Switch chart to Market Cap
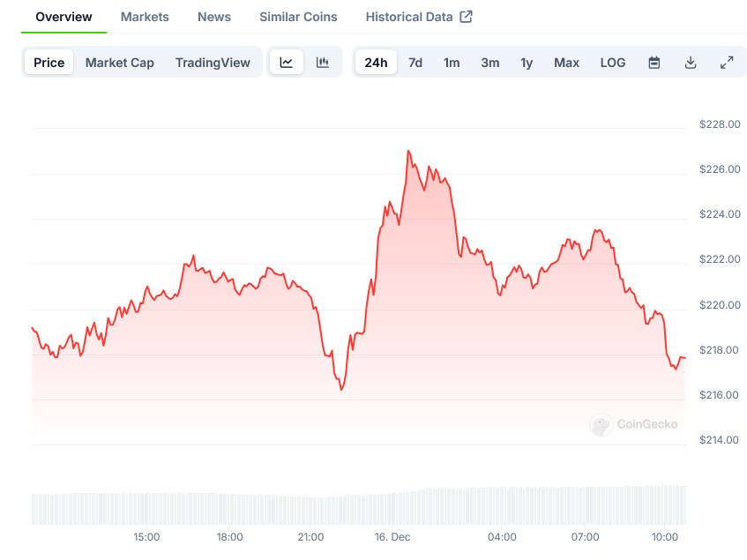The height and width of the screenshot is (560, 747). (120, 63)
